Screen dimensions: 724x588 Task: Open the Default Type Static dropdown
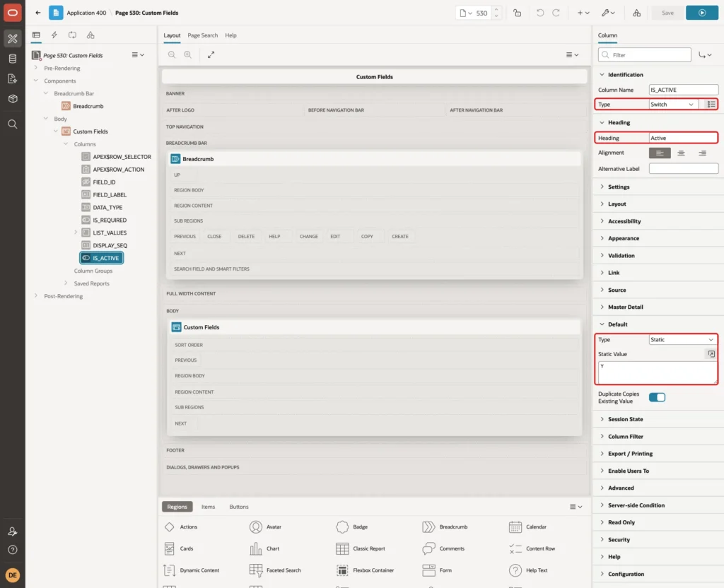point(682,340)
